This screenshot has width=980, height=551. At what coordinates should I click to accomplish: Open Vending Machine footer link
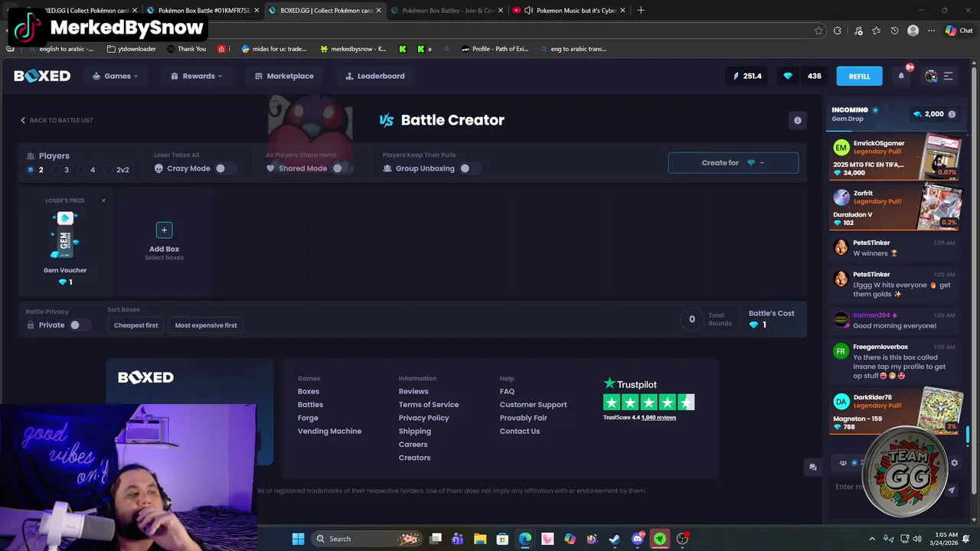pos(329,431)
